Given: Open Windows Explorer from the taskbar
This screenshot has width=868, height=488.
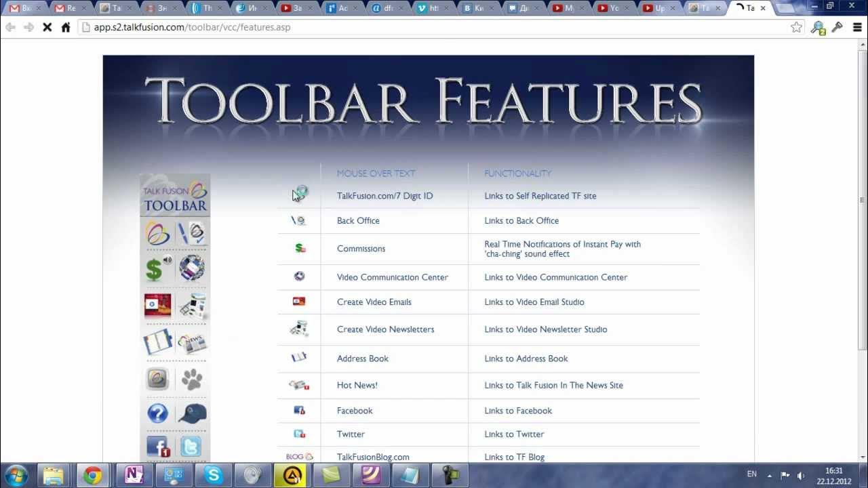Looking at the screenshot, I should click(53, 476).
